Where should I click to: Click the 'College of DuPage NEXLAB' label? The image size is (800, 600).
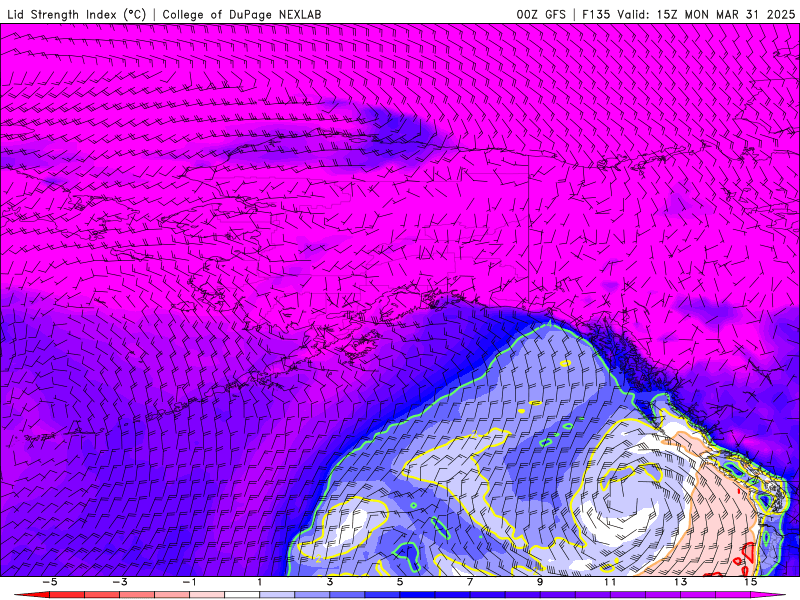click(242, 14)
